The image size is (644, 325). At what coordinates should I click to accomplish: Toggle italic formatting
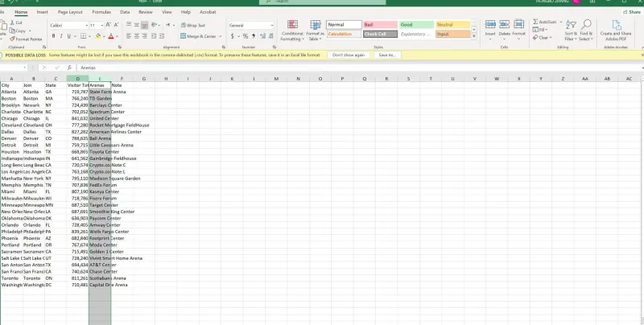tap(61, 36)
